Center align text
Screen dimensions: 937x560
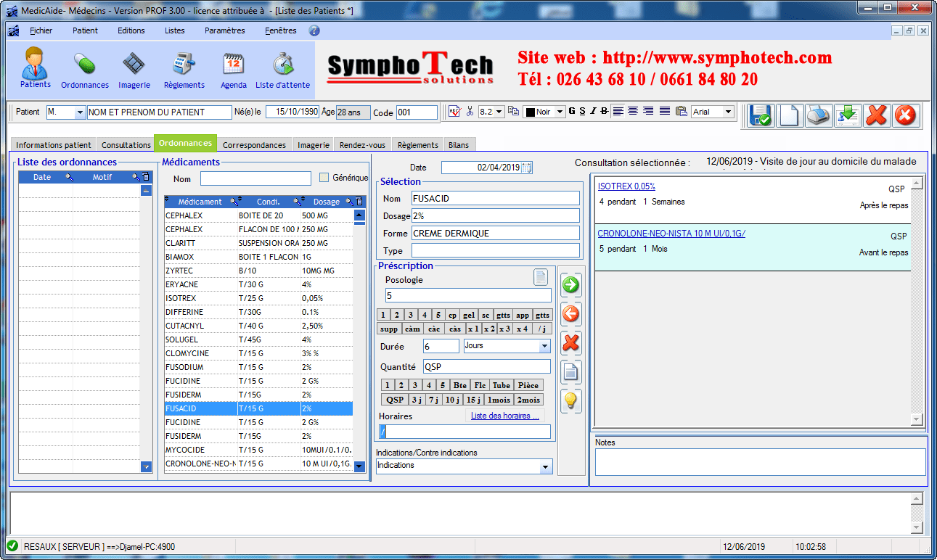(633, 112)
